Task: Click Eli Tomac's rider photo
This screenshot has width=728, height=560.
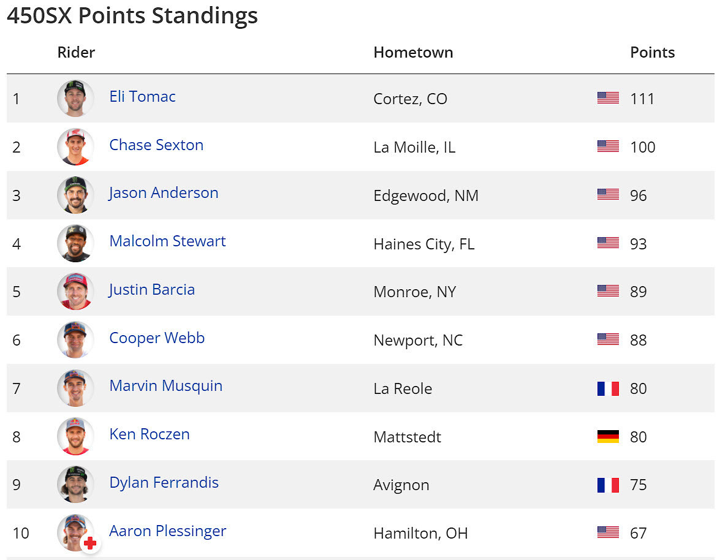Action: pos(75,98)
